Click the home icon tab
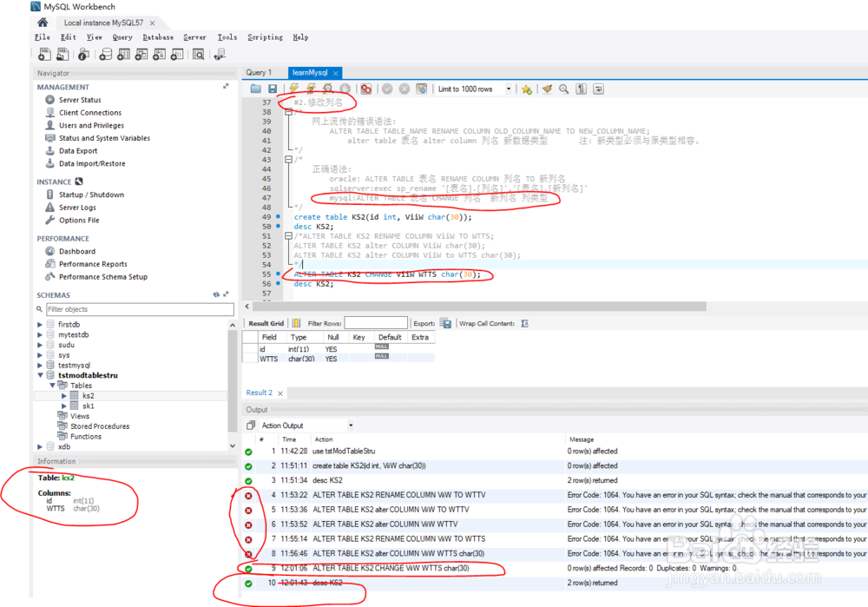The image size is (868, 607). point(43,23)
